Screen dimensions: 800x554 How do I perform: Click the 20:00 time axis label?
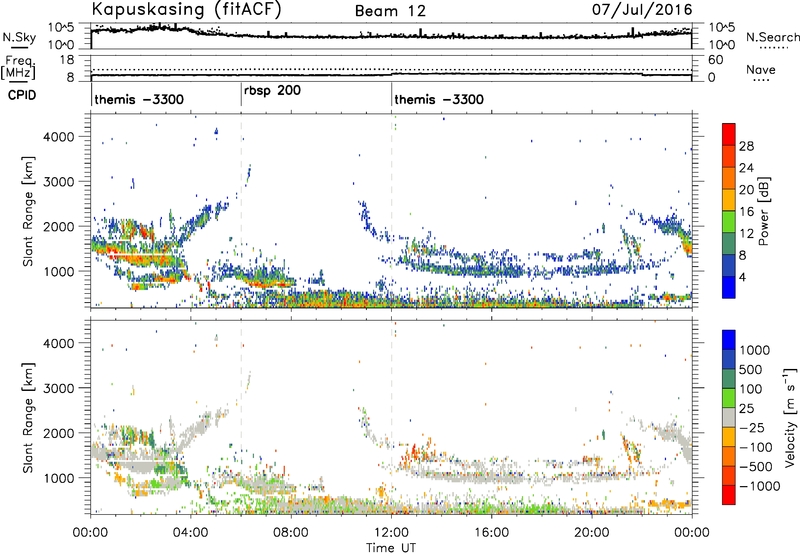pyautogui.click(x=592, y=533)
